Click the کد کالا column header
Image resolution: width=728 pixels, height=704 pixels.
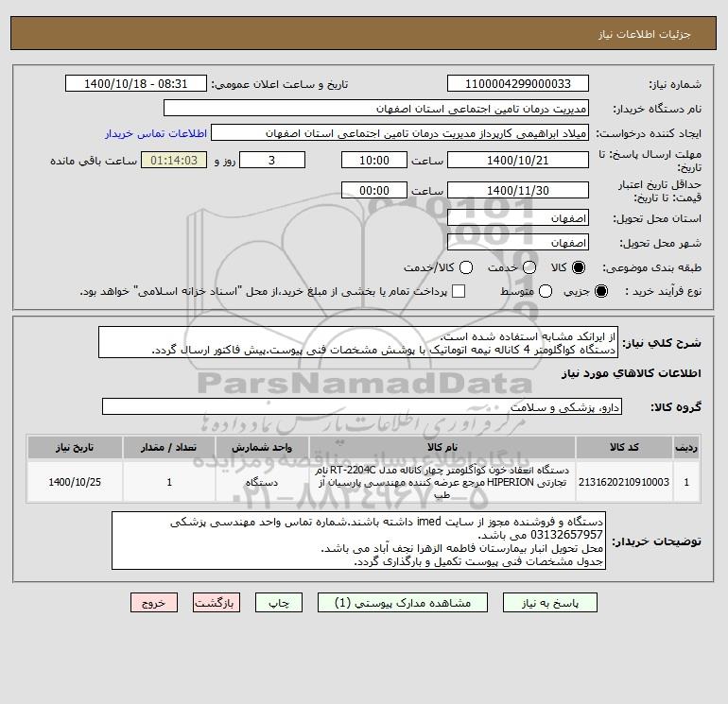click(624, 447)
